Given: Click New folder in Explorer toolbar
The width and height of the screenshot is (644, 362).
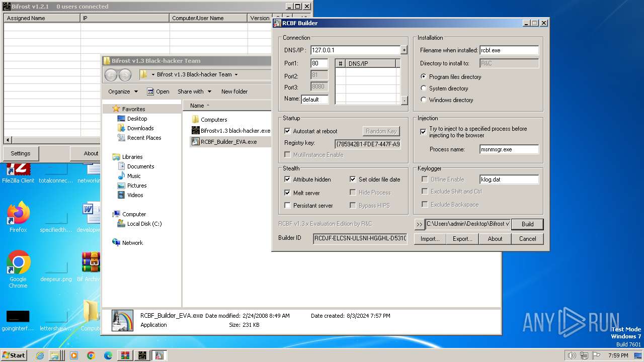Looking at the screenshot, I should [234, 92].
